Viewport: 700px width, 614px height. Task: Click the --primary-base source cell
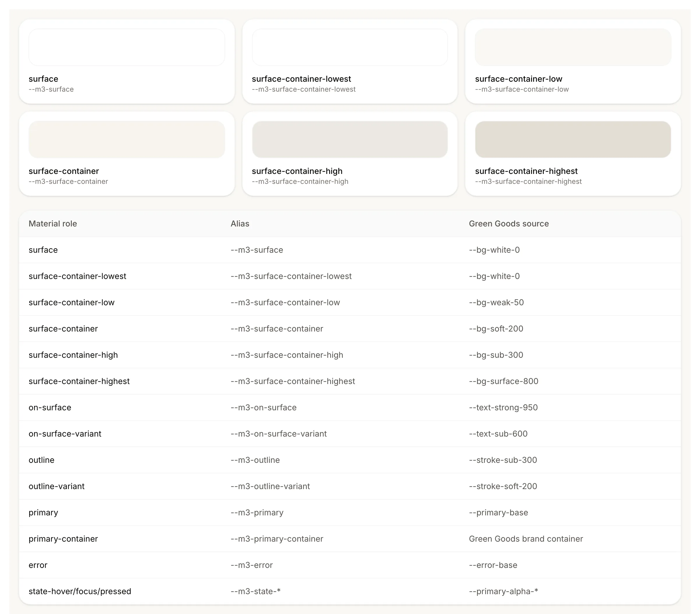(x=498, y=512)
